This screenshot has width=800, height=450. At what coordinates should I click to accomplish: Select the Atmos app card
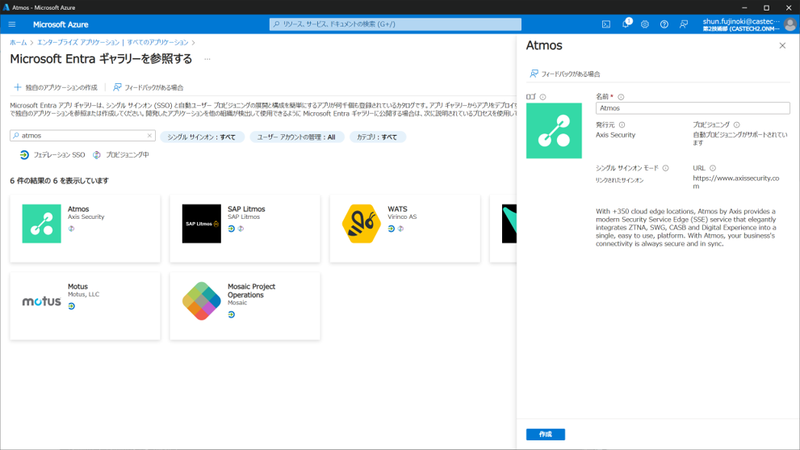[x=85, y=229]
